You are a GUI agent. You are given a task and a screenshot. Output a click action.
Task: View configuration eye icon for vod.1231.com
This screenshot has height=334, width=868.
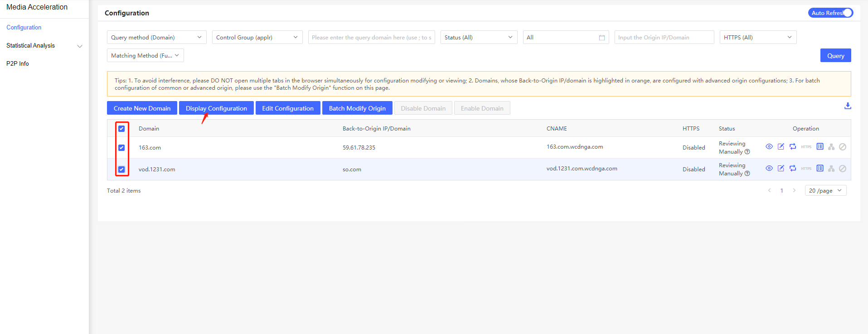click(x=769, y=168)
